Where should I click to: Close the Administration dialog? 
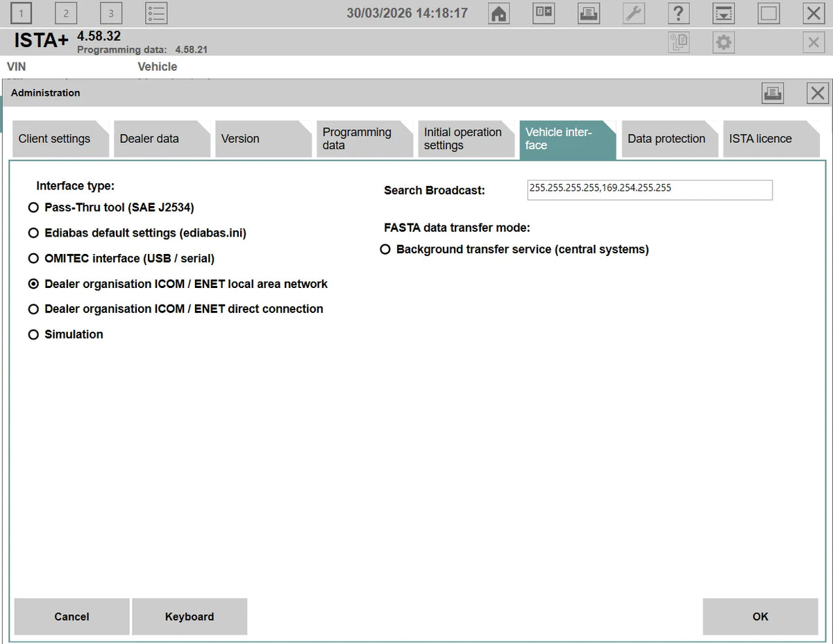(x=818, y=93)
